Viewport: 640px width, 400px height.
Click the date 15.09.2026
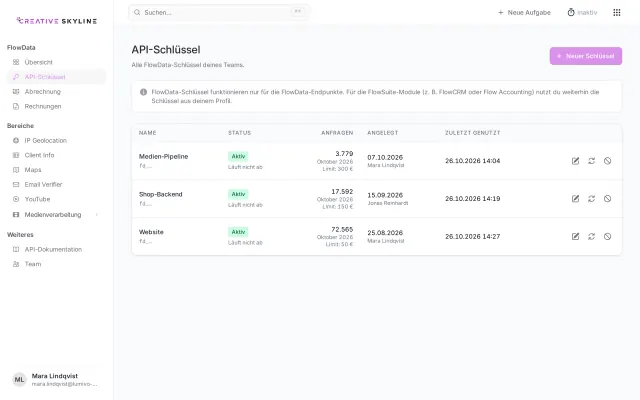point(385,195)
